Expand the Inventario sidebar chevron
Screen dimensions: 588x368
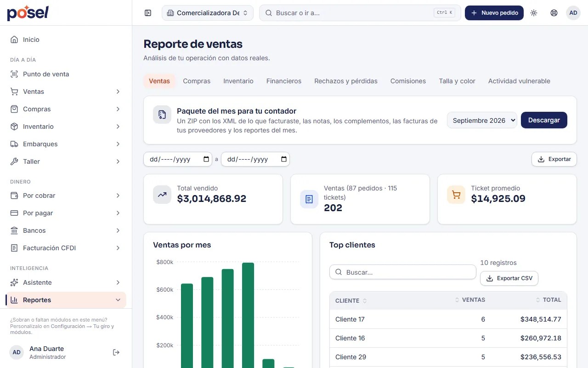coord(118,126)
